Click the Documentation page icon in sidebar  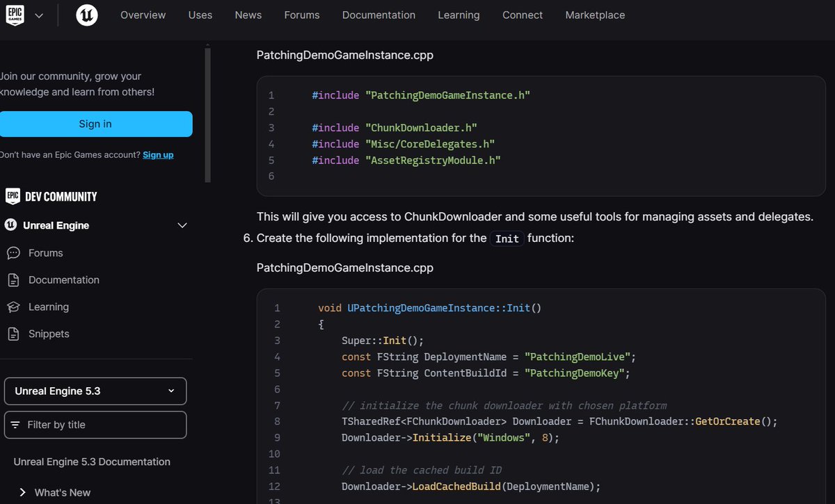pos(13,280)
